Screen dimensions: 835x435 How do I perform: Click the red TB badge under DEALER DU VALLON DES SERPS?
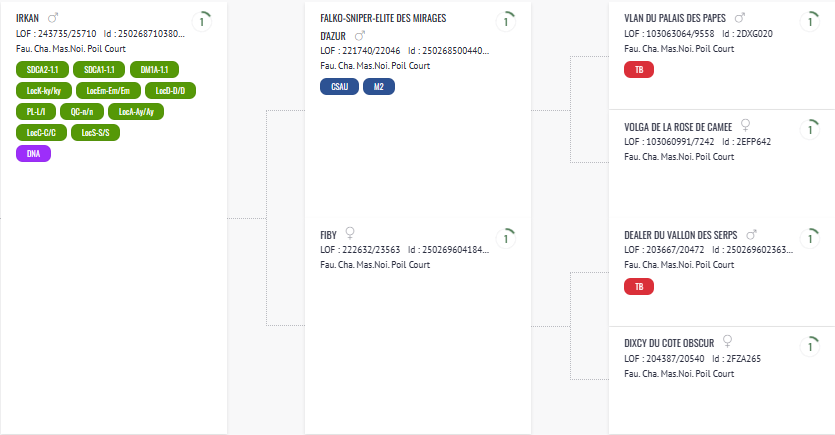639,287
